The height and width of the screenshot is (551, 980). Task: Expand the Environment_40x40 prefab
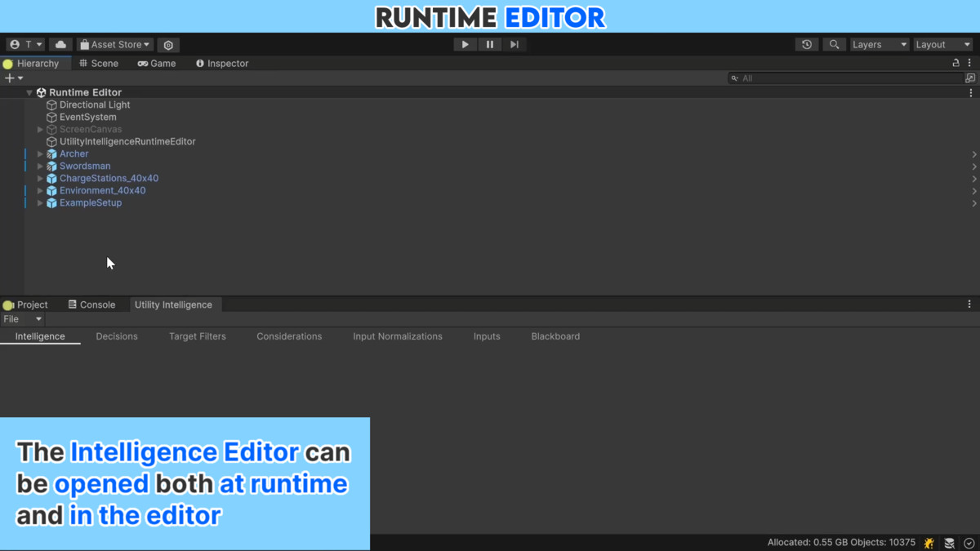point(40,191)
